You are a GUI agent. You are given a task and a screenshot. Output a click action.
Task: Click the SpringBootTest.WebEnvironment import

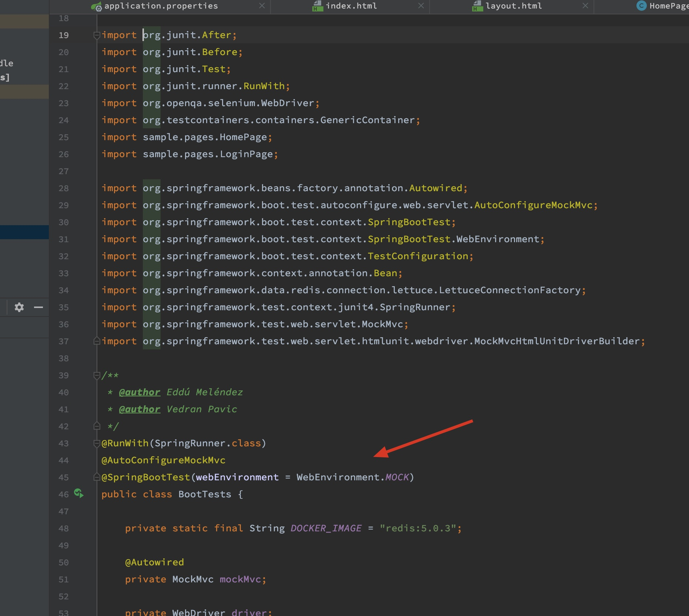coord(454,239)
